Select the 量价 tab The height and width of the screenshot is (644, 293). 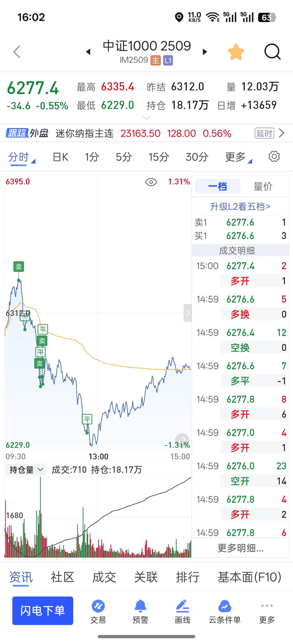pos(263,186)
